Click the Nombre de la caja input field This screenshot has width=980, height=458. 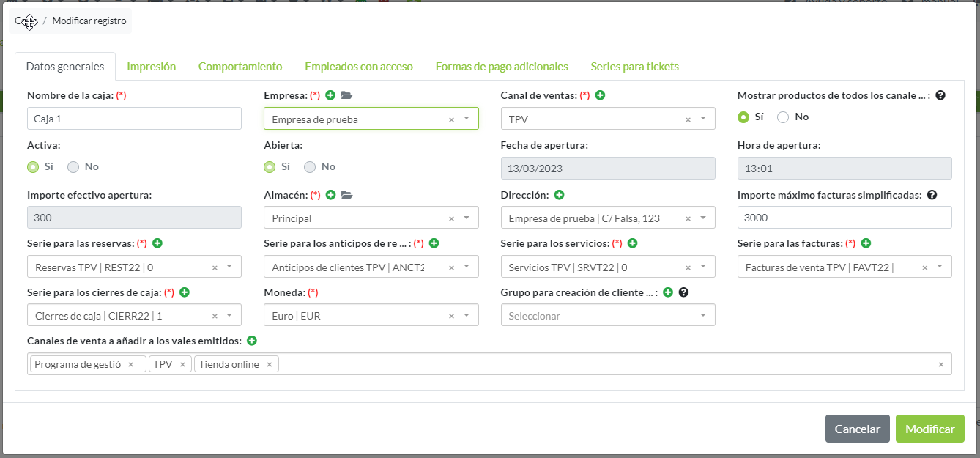click(x=134, y=119)
